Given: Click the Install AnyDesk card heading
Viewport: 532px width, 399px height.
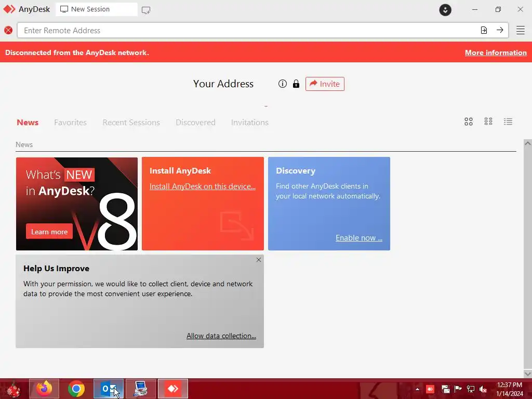Looking at the screenshot, I should click(180, 170).
